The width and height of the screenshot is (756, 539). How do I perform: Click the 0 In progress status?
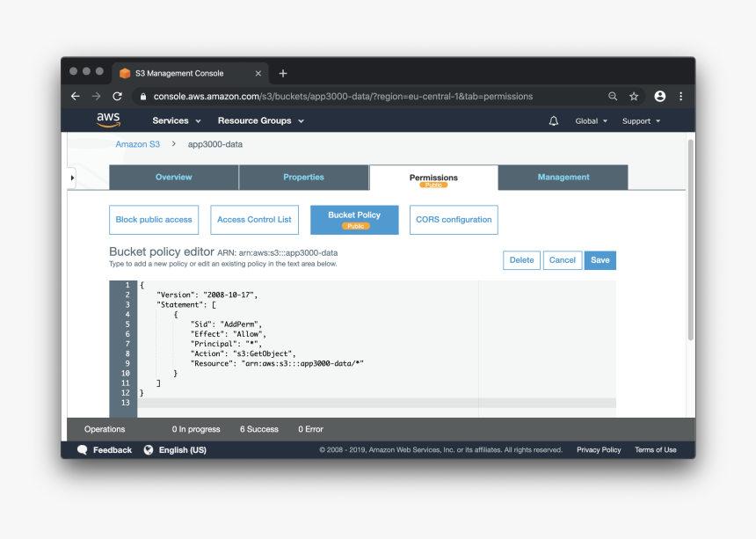point(196,429)
